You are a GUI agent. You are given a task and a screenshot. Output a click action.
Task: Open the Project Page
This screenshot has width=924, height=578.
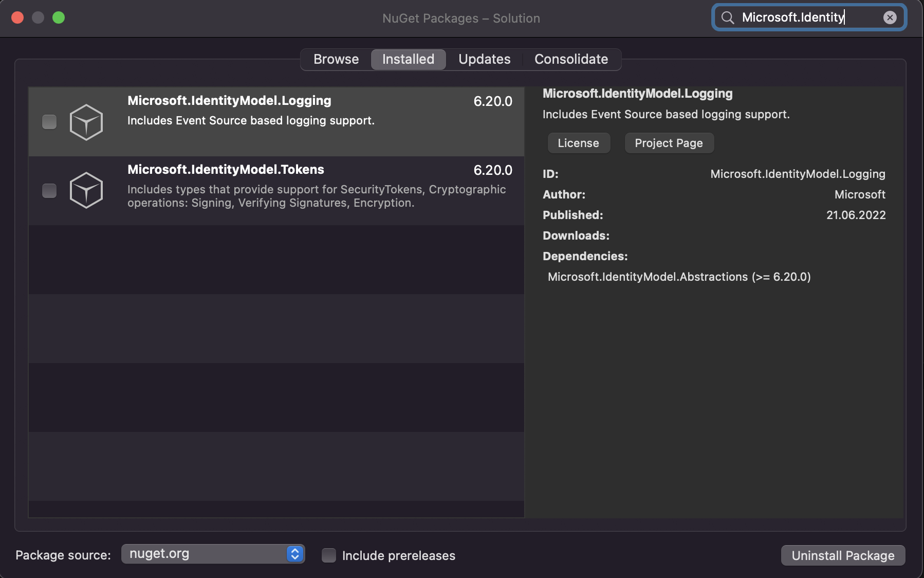point(669,143)
